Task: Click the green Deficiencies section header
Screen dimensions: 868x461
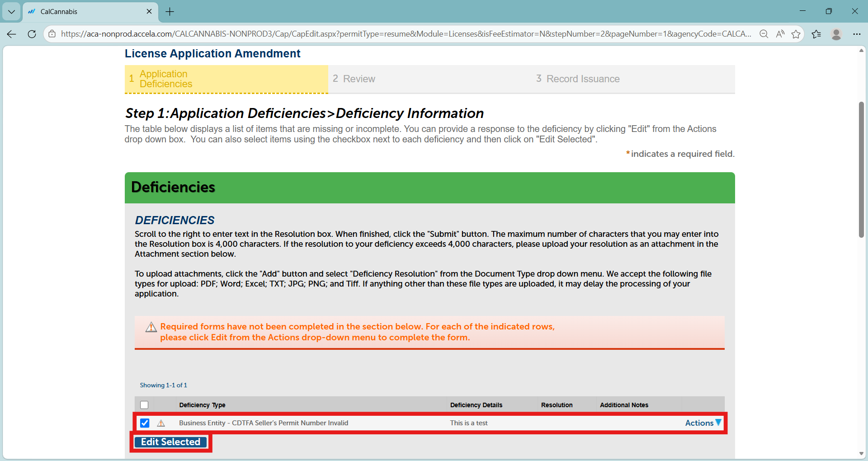Action: coord(429,188)
